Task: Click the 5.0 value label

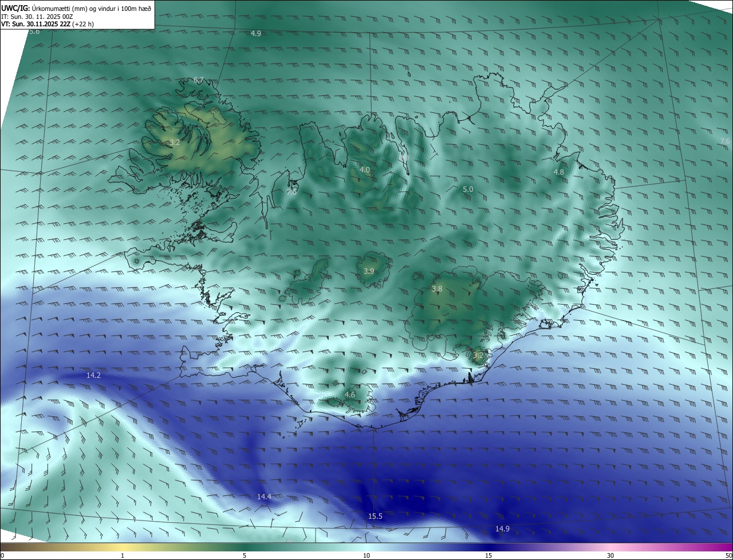Action: pos(468,189)
